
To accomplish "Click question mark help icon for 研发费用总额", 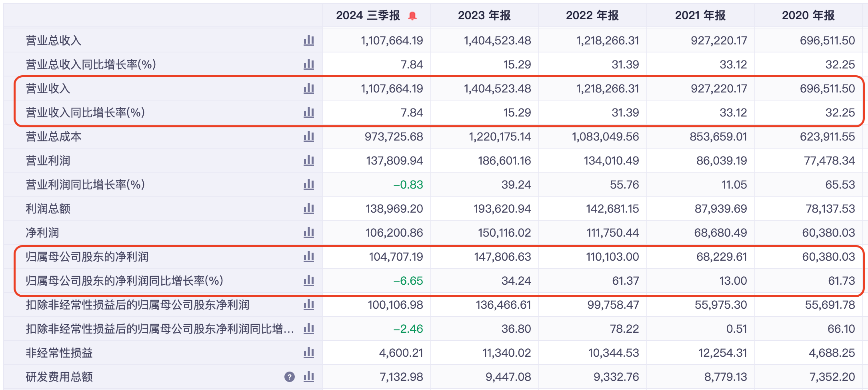I will pos(289,377).
